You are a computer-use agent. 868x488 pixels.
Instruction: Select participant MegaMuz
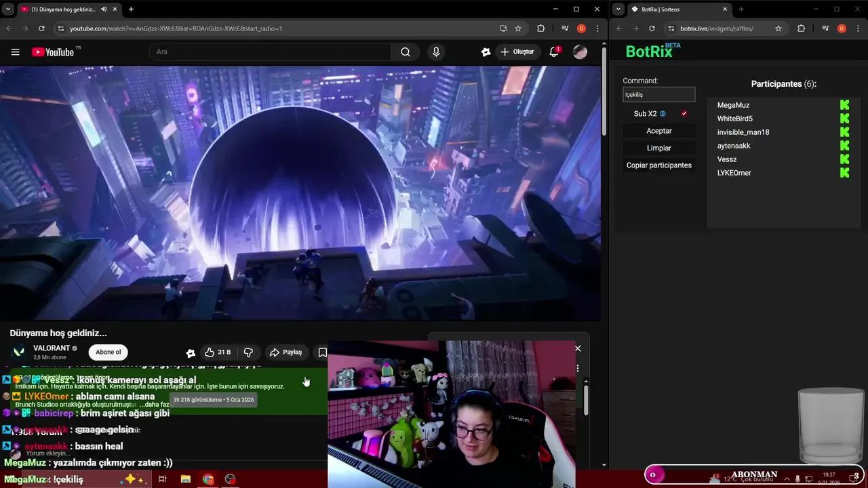(x=733, y=105)
